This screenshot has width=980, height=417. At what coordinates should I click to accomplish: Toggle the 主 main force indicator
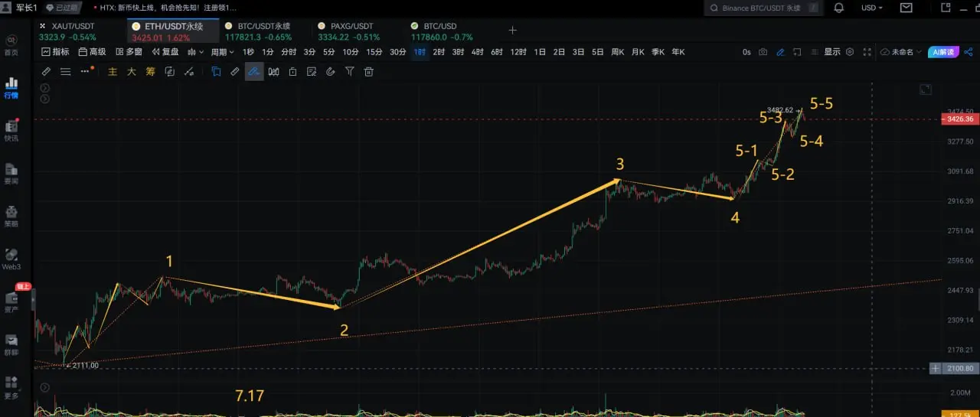click(x=113, y=71)
